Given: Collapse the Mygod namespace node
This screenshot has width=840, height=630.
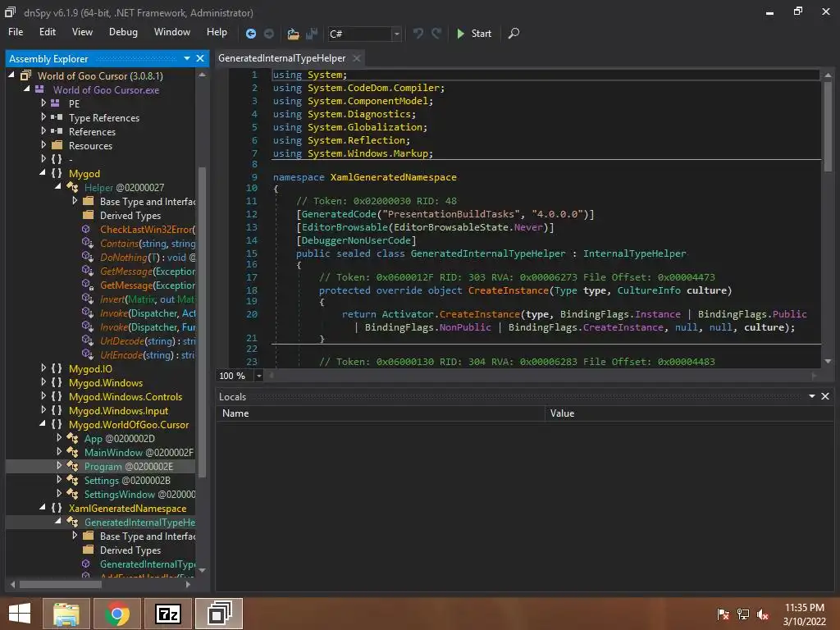Looking at the screenshot, I should point(44,174).
